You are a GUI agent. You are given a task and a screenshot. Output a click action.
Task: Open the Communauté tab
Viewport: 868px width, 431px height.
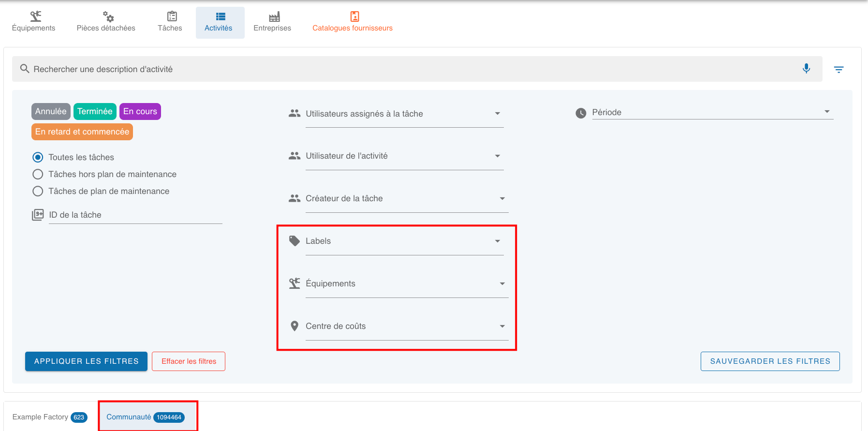click(145, 417)
